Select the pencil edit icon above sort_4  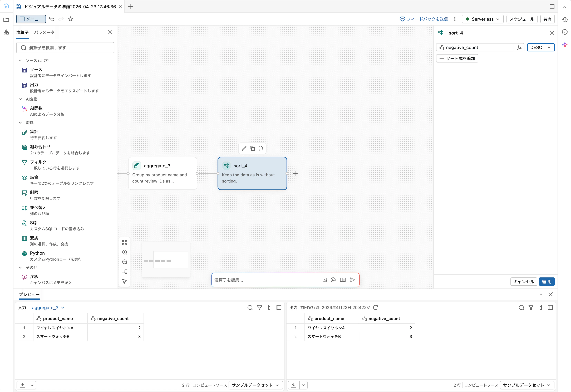[244, 148]
